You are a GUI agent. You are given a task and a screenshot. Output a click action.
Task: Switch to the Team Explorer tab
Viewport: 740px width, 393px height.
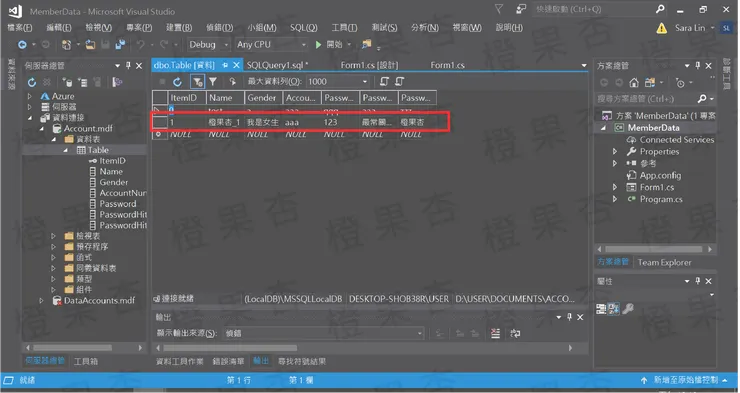664,262
